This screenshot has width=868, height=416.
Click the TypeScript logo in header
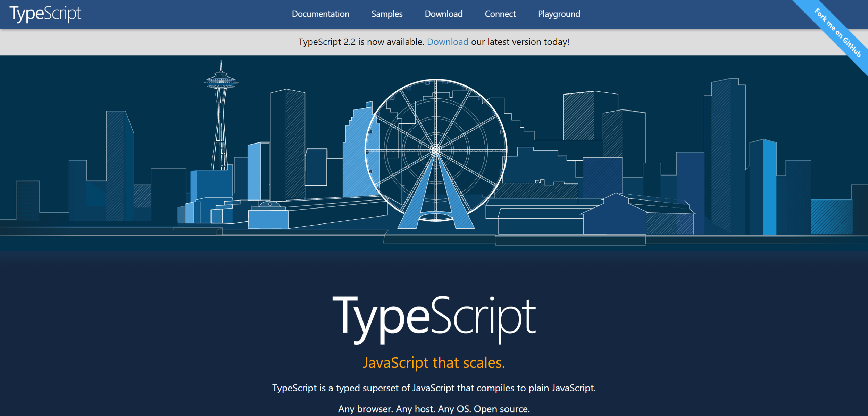click(x=45, y=14)
